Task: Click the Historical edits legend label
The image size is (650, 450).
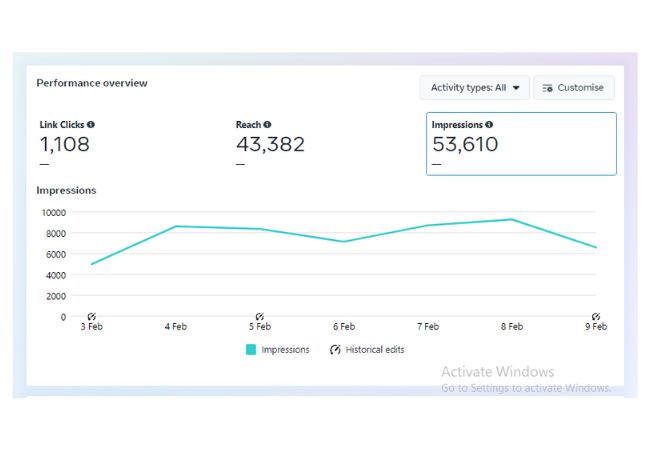Action: coord(375,350)
